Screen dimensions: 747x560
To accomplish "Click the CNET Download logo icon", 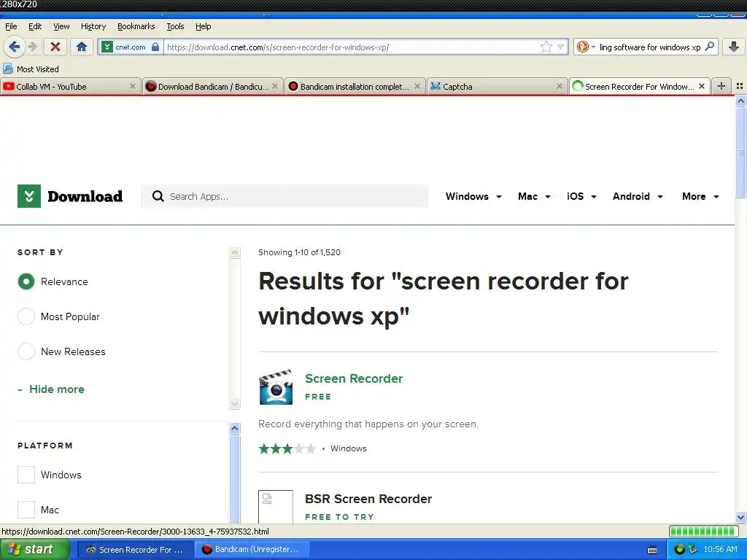I will coord(29,196).
